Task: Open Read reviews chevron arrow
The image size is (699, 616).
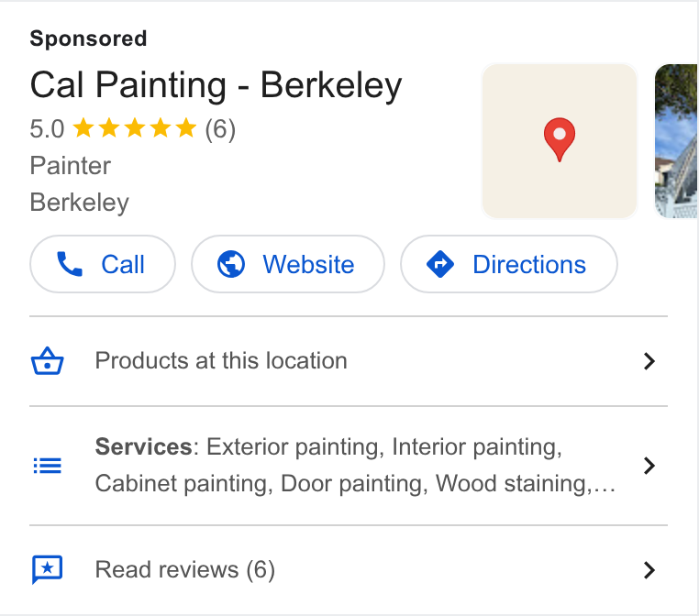Action: pyautogui.click(x=649, y=570)
